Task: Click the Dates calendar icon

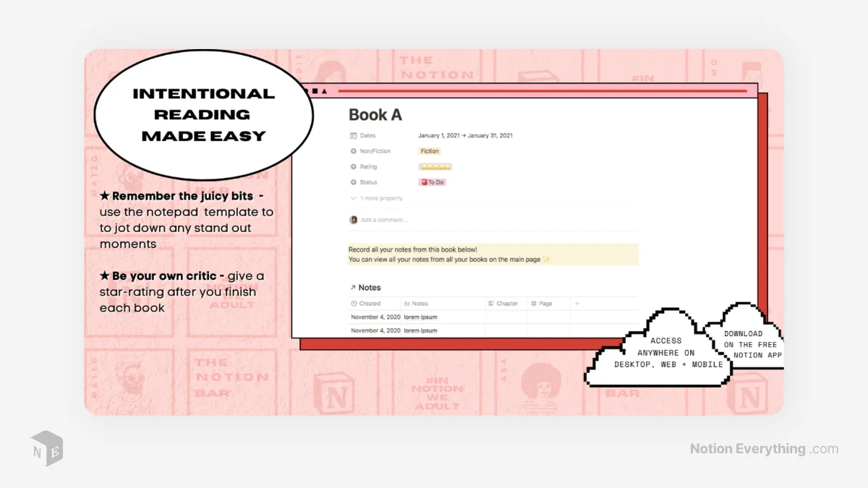Action: (x=354, y=135)
